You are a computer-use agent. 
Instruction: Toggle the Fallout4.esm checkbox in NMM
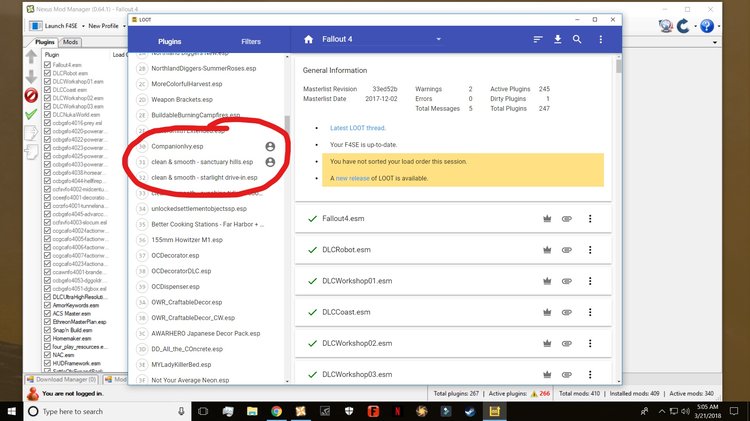point(47,65)
